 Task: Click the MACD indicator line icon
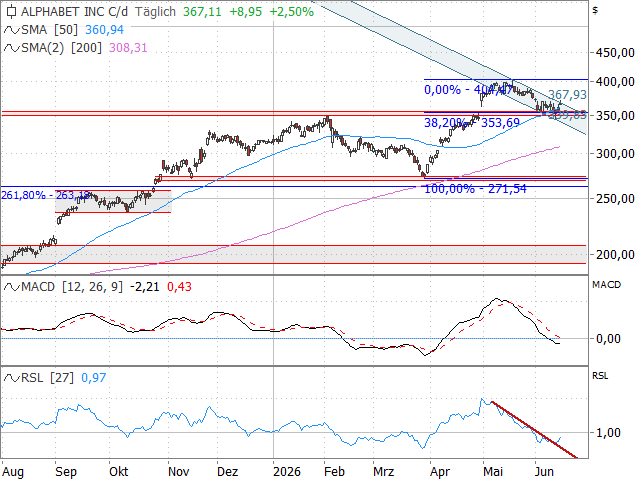[11, 287]
